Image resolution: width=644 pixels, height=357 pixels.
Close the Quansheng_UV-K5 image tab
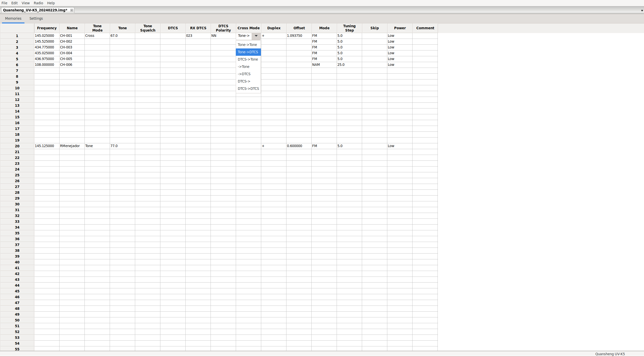point(72,10)
